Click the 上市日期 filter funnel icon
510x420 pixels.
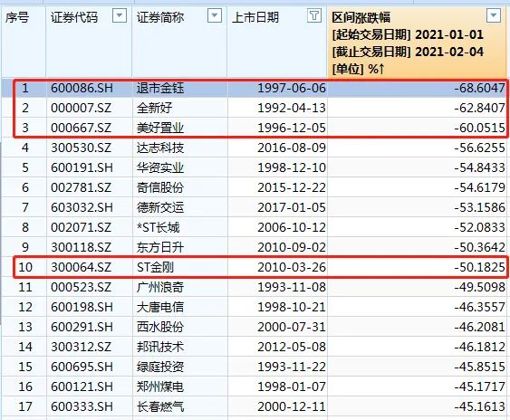(x=314, y=15)
